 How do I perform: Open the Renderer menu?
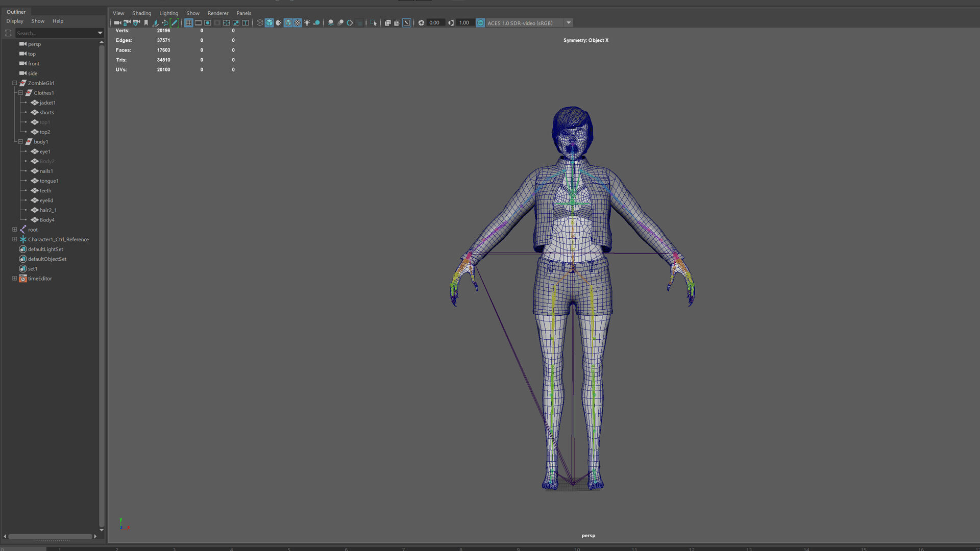point(218,13)
